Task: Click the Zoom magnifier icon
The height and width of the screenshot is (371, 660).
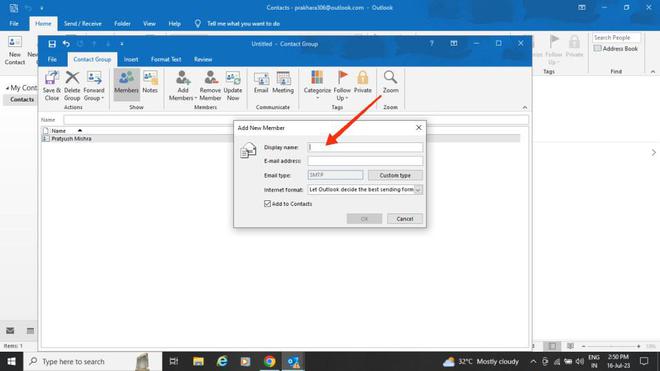Action: (x=390, y=83)
